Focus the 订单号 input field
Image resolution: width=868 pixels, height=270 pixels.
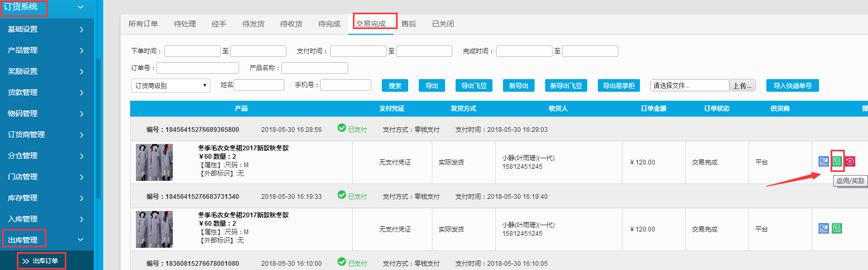(x=198, y=68)
